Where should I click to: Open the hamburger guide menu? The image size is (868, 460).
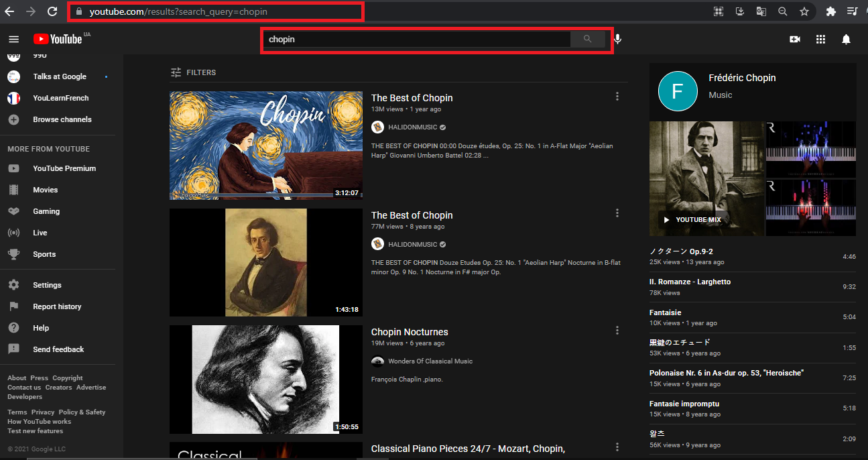click(x=13, y=40)
